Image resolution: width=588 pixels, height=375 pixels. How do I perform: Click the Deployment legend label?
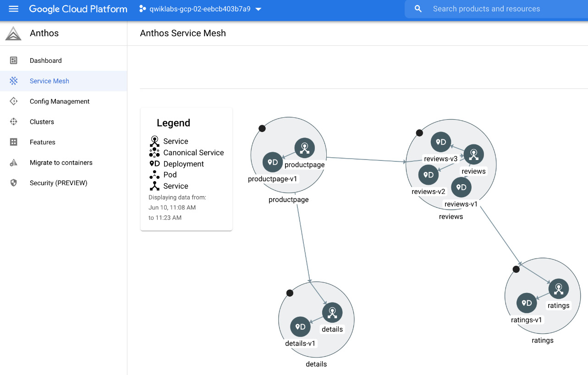click(183, 164)
